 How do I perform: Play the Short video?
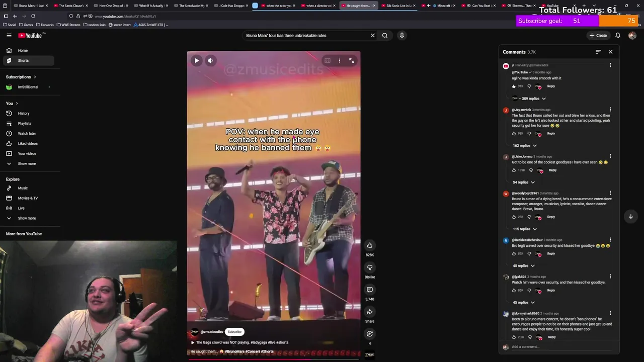click(197, 60)
